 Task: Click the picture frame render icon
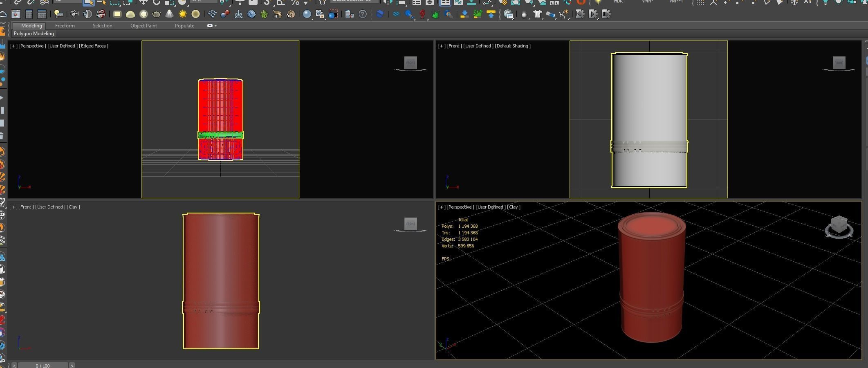click(x=16, y=14)
